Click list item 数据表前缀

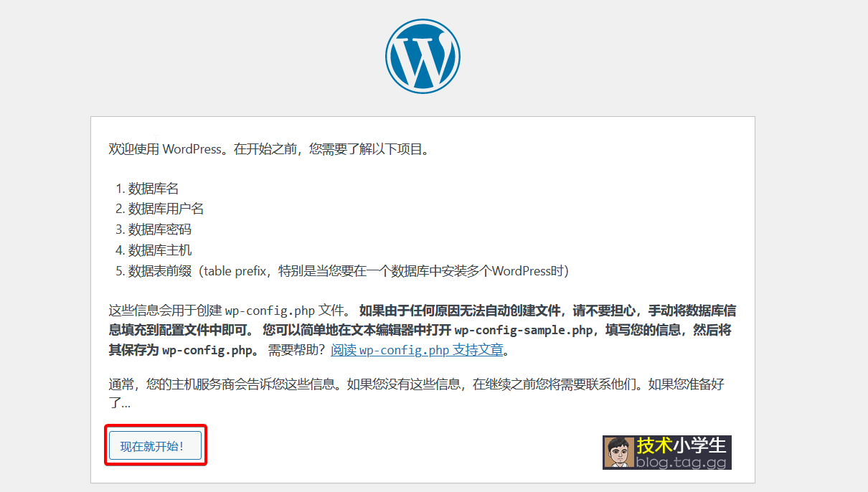(160, 271)
